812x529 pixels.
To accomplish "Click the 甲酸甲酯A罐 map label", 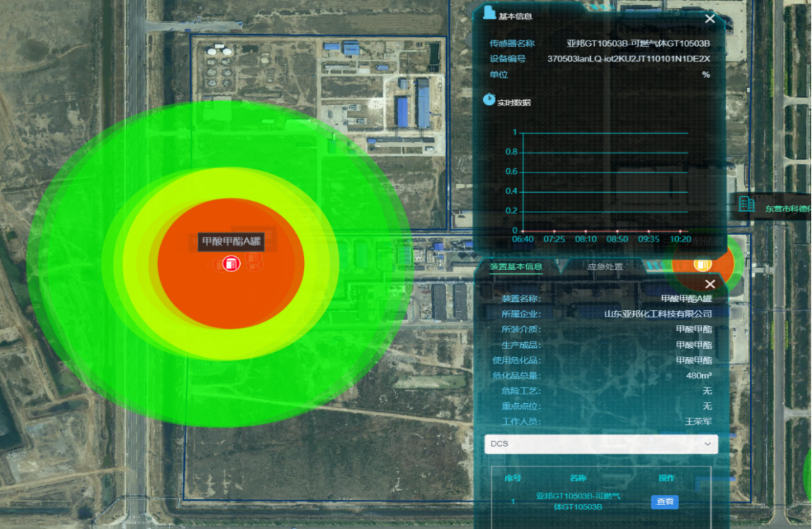I will tap(231, 242).
